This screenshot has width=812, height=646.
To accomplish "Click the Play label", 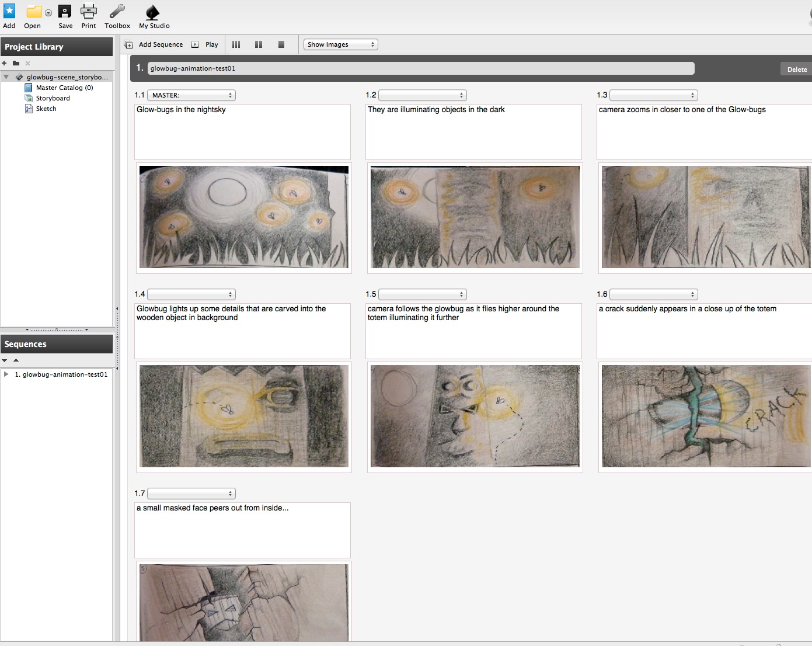I will (x=212, y=44).
